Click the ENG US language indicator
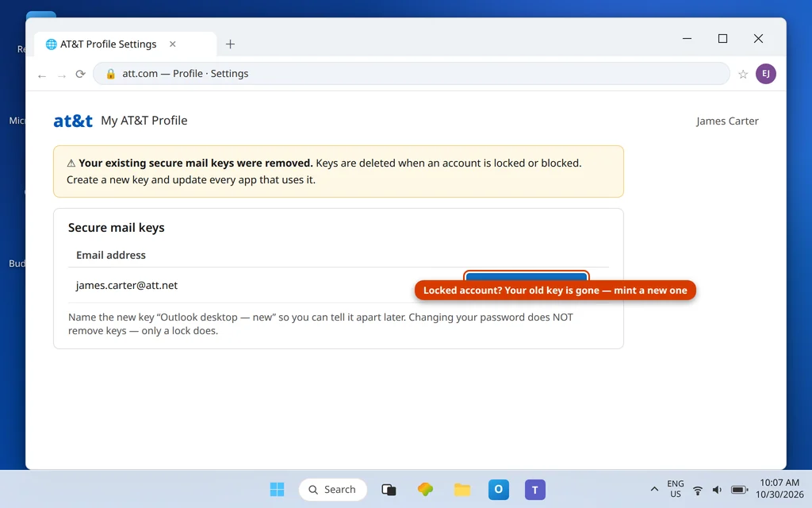The height and width of the screenshot is (508, 812). pyautogui.click(x=676, y=489)
